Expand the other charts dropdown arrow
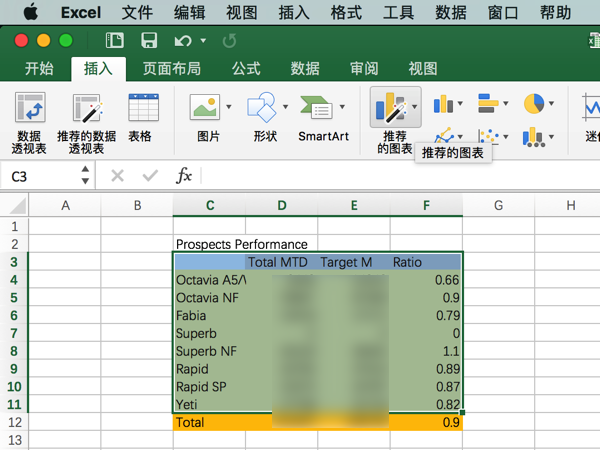600x450 pixels. tap(551, 137)
